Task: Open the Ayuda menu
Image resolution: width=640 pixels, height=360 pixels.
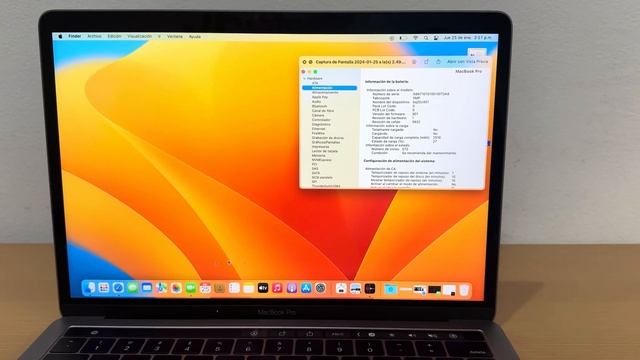Action: [195, 37]
